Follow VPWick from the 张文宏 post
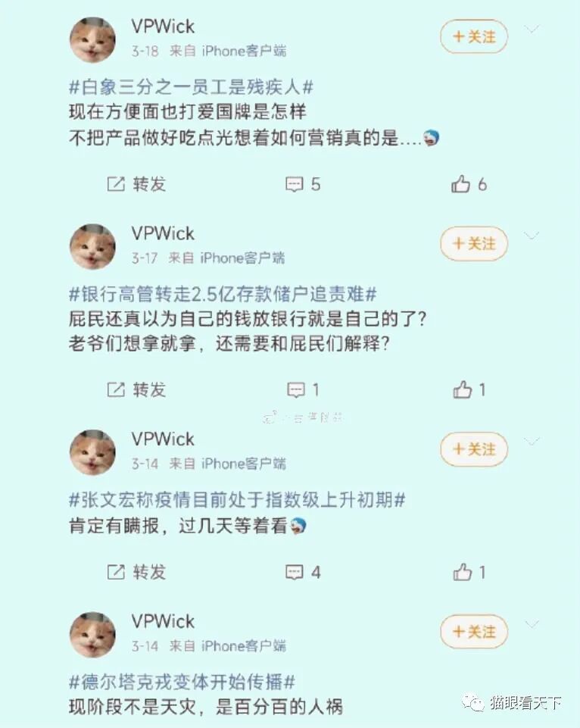Viewport: 580px width, 728px height. click(474, 449)
